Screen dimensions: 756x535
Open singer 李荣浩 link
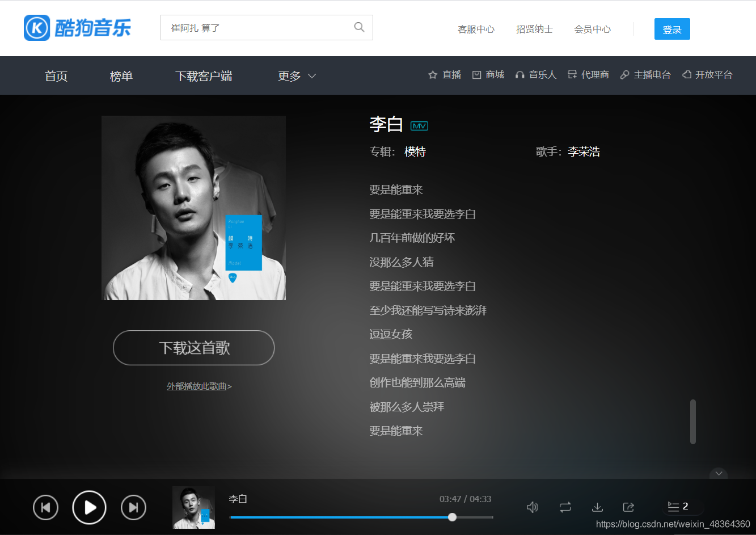584,151
